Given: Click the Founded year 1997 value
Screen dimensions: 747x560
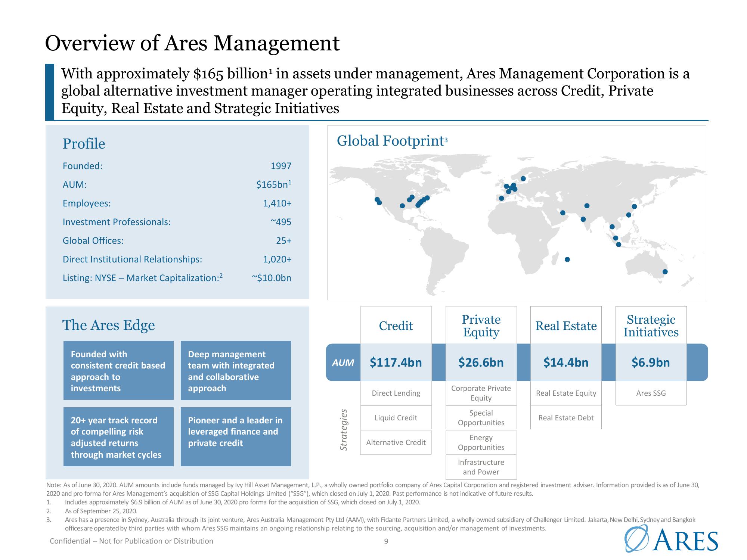Looking at the screenshot, I should [281, 166].
